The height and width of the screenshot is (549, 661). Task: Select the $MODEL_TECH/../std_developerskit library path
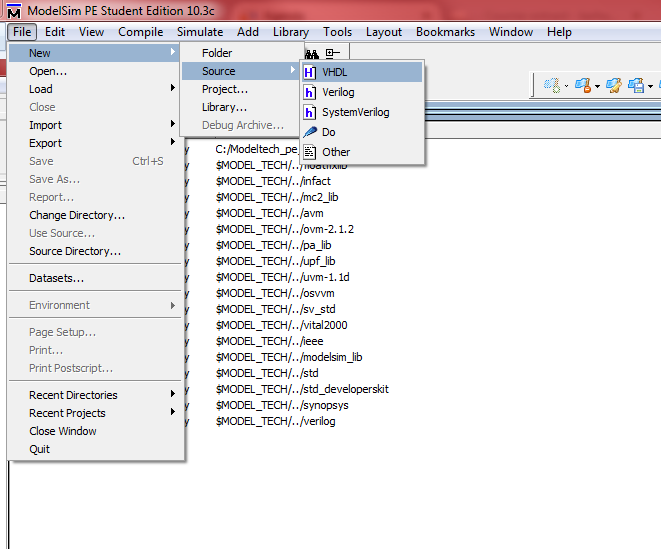coord(302,390)
